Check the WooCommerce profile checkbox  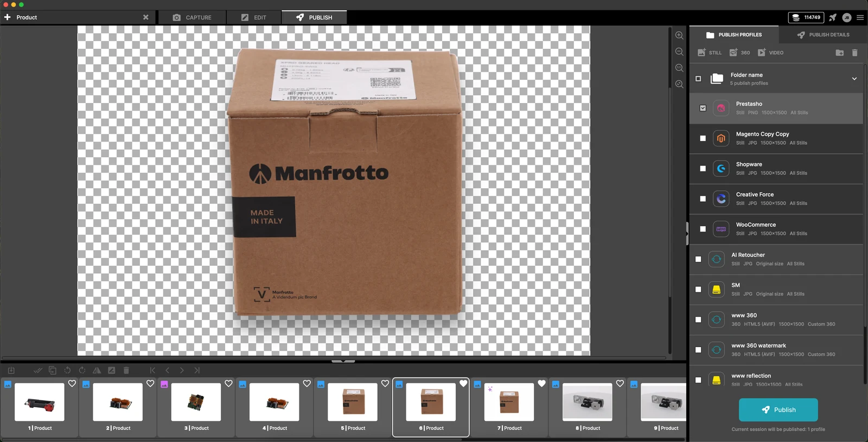click(703, 229)
